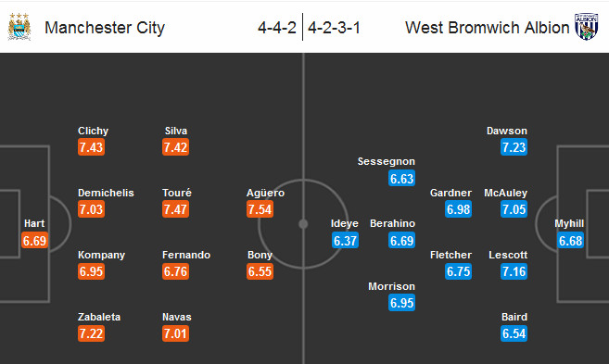The width and height of the screenshot is (609, 364).
Task: Click Touré's 7.47 rating badge
Action: pos(175,209)
